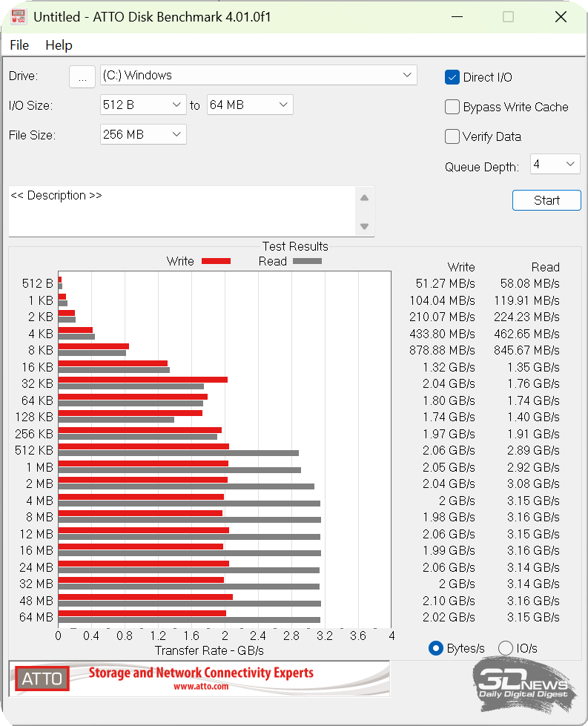Screen dimensions: 588x726
Task: Maximize the ATTO Disk Benchmark window
Action: tap(508, 17)
